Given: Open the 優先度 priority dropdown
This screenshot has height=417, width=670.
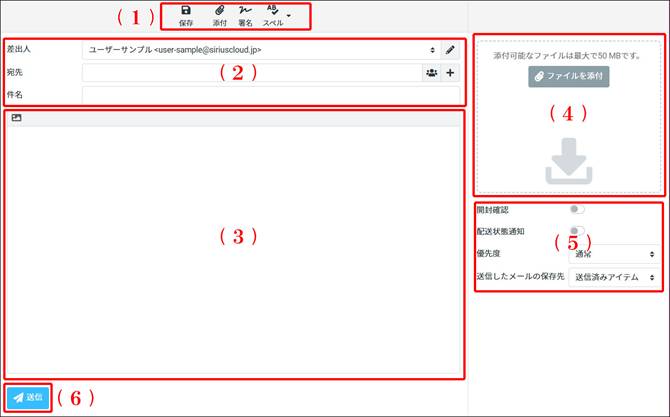Looking at the screenshot, I should pos(614,254).
